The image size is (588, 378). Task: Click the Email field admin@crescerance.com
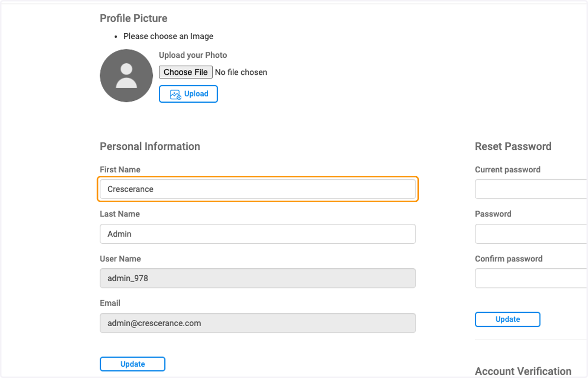point(258,323)
